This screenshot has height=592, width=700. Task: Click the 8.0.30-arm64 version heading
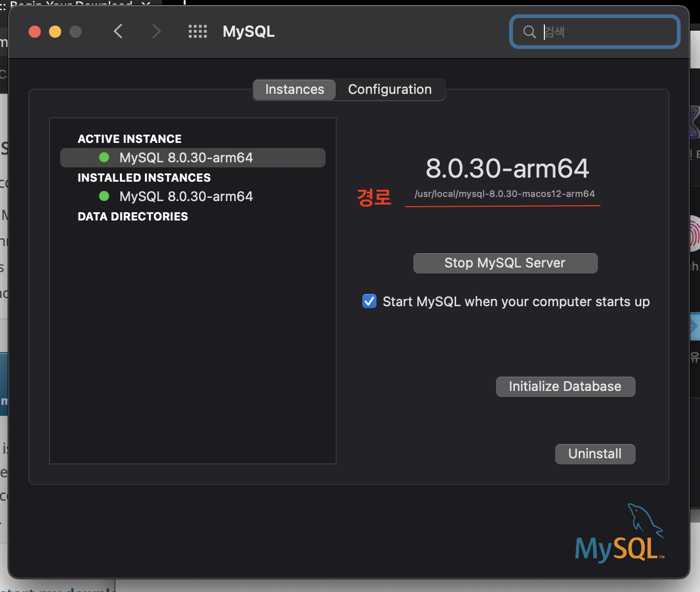pos(507,168)
